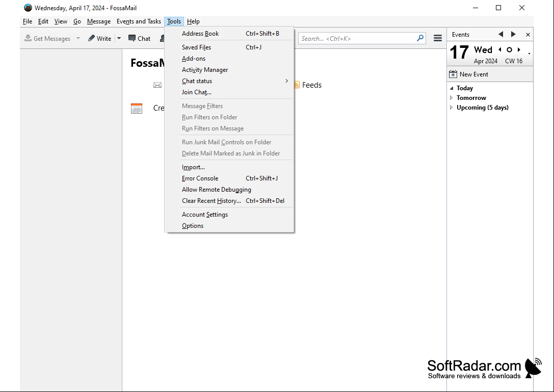Click the calendar icon in account page
Viewport: 554px width, 392px height.
pos(137,108)
